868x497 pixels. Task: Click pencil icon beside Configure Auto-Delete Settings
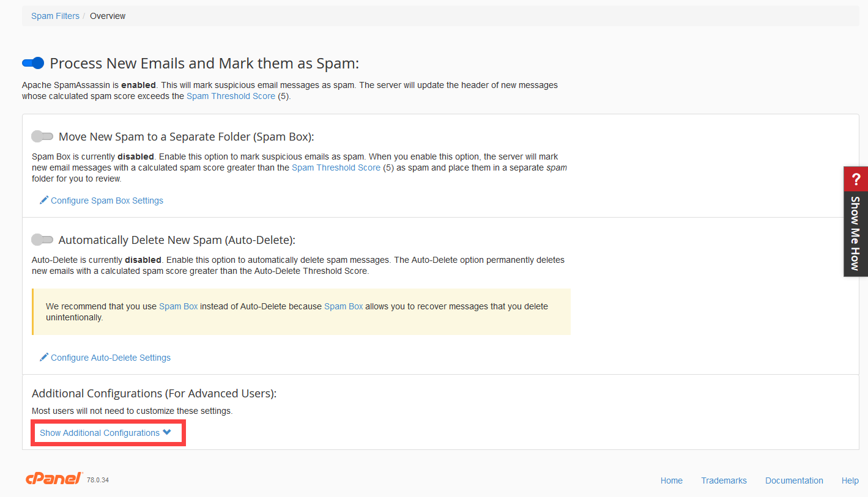tap(44, 358)
